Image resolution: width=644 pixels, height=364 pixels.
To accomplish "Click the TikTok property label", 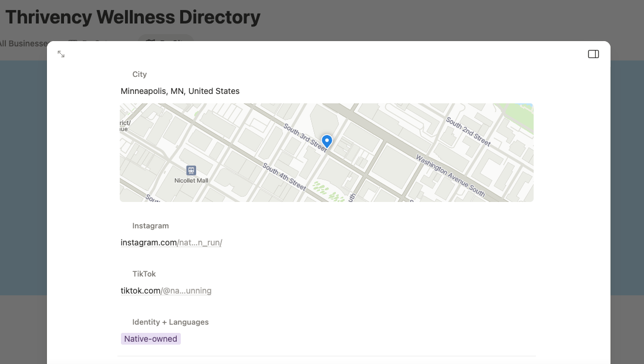I will click(x=144, y=274).
